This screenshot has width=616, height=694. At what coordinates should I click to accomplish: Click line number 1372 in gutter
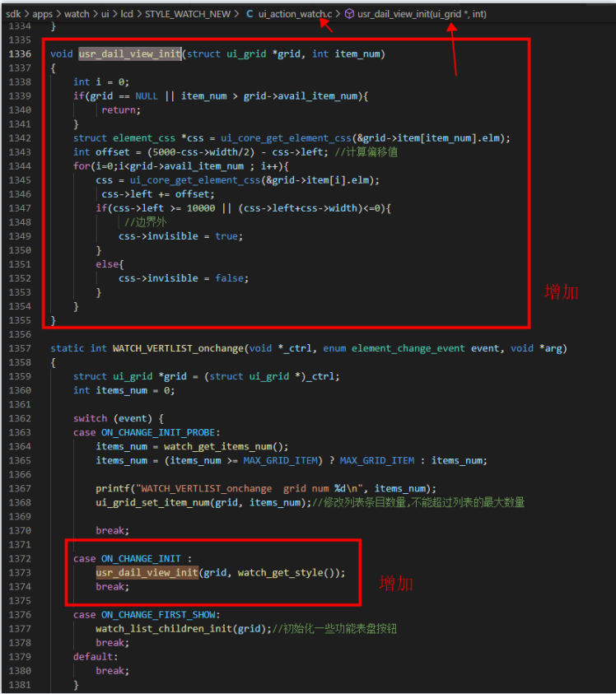(20, 558)
